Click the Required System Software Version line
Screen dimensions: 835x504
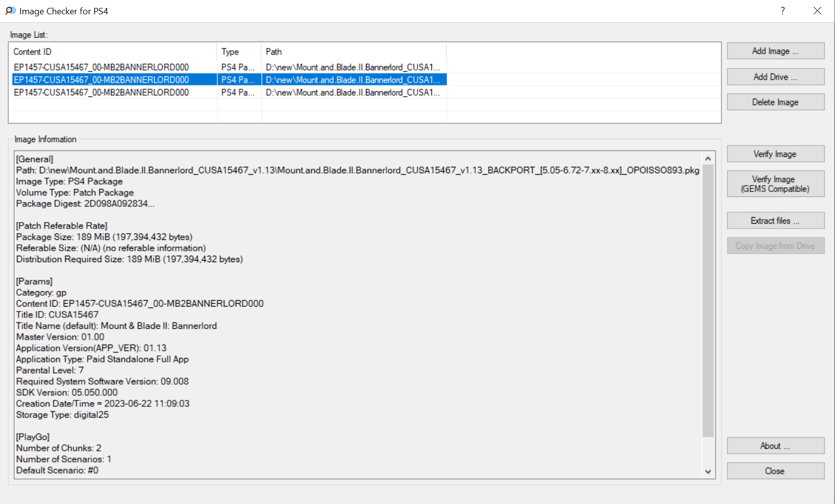102,381
